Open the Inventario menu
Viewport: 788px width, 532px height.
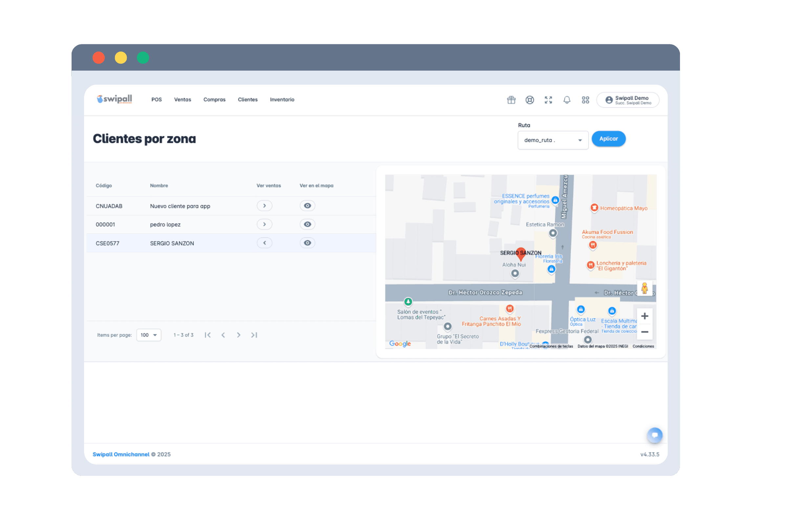282,100
